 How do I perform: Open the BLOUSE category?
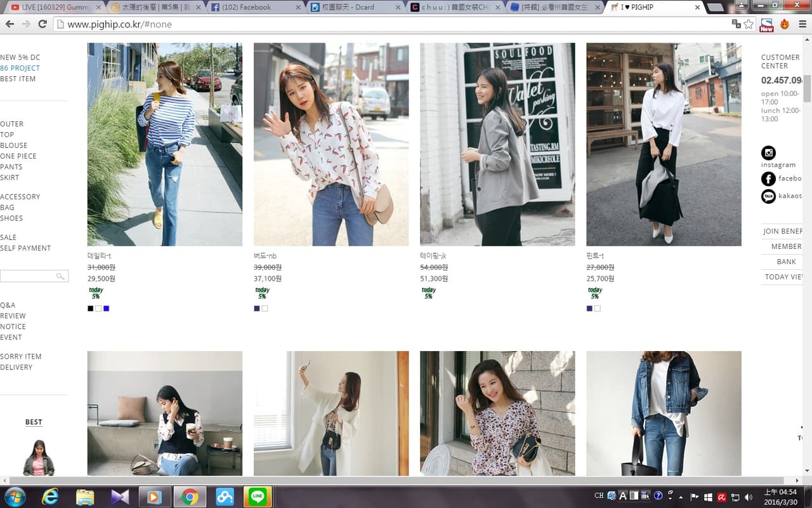coord(14,145)
